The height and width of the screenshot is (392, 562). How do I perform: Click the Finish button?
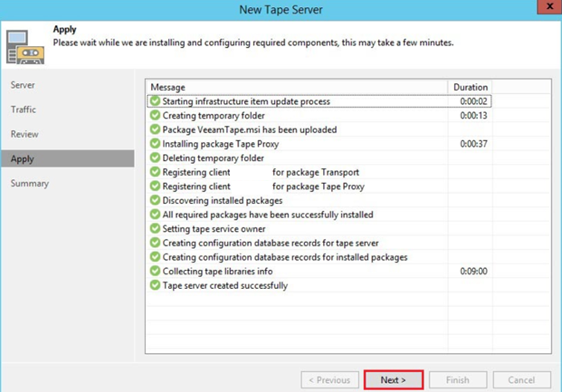pos(457,380)
